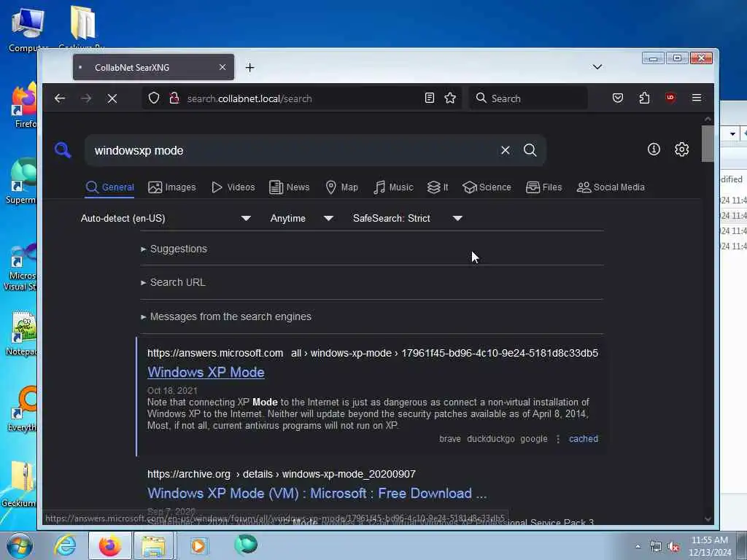Clear the windowsxp mode search query
This screenshot has width=747, height=560.
tap(506, 150)
